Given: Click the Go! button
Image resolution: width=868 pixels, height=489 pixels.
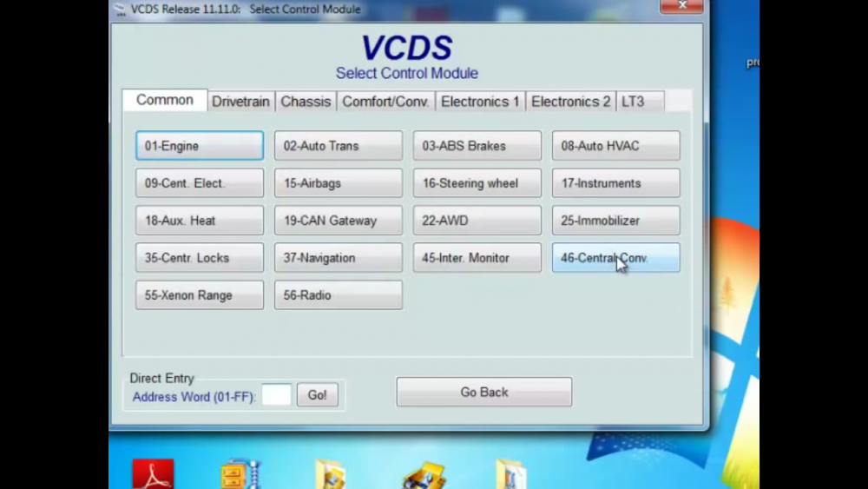Looking at the screenshot, I should click(x=317, y=395).
